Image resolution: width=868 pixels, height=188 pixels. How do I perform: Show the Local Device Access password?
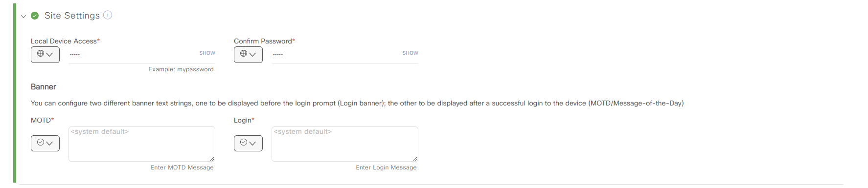tap(207, 53)
